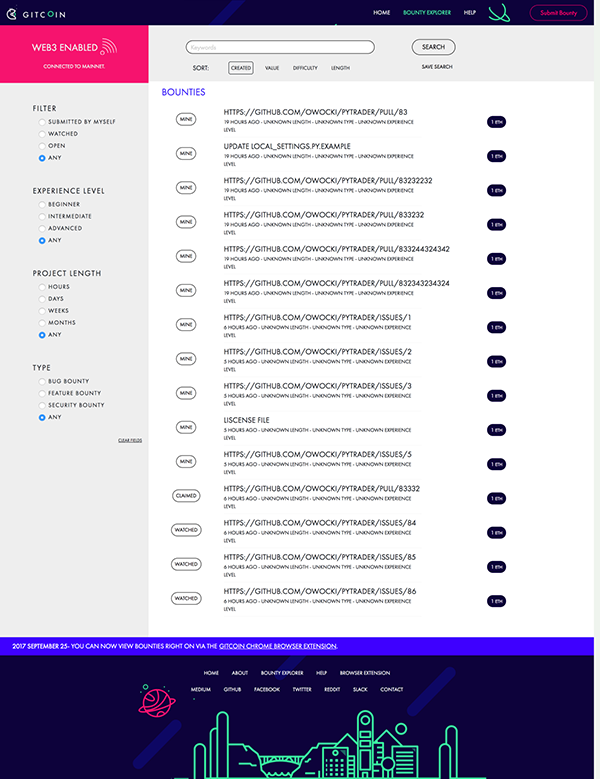Sort bounties by Created
The image size is (600, 779).
pyautogui.click(x=241, y=68)
